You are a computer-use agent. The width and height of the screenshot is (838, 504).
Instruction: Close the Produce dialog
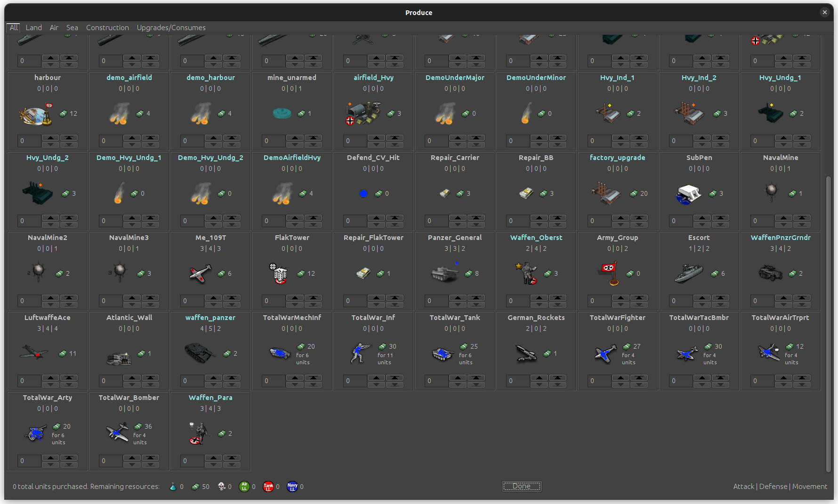click(x=825, y=13)
